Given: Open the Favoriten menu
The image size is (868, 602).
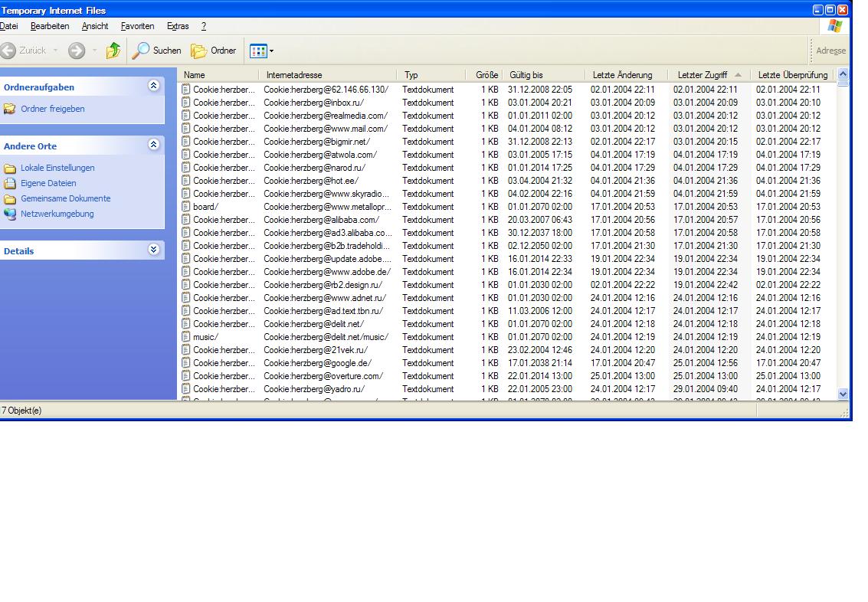Looking at the screenshot, I should (137, 26).
